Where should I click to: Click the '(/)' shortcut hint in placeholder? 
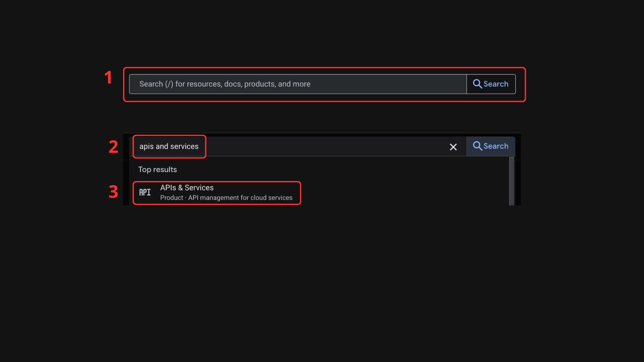pos(169,84)
